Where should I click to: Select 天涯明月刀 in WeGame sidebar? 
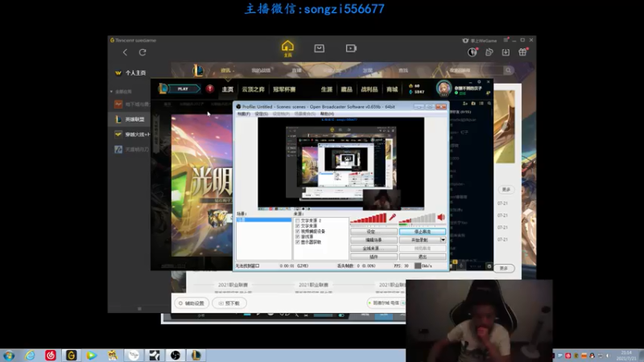point(131,150)
